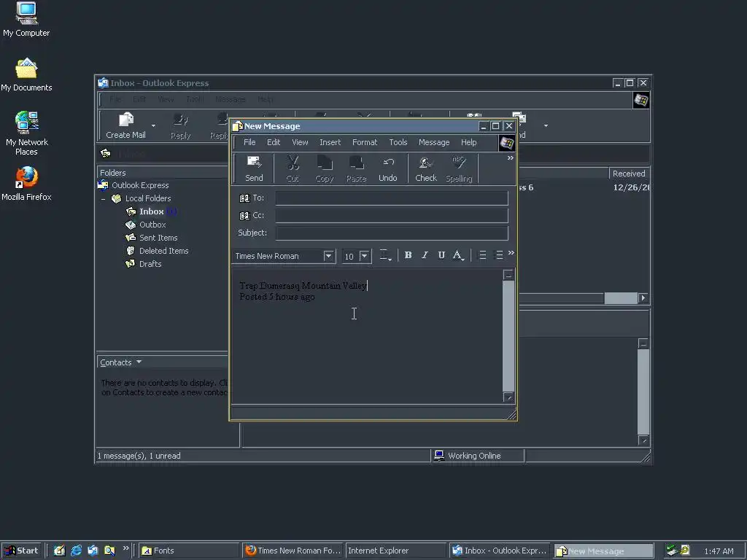Show more New Message toolbar buttons

pos(510,158)
